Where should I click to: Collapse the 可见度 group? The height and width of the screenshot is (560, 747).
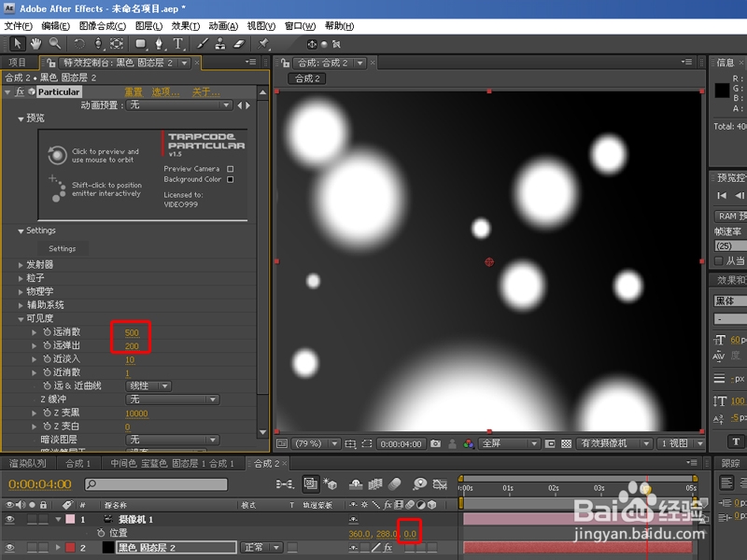21,318
